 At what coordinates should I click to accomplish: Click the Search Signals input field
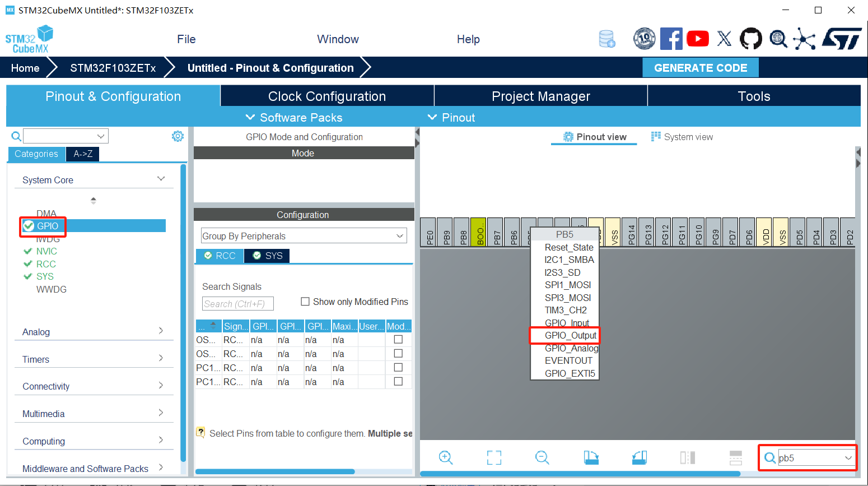(x=237, y=303)
